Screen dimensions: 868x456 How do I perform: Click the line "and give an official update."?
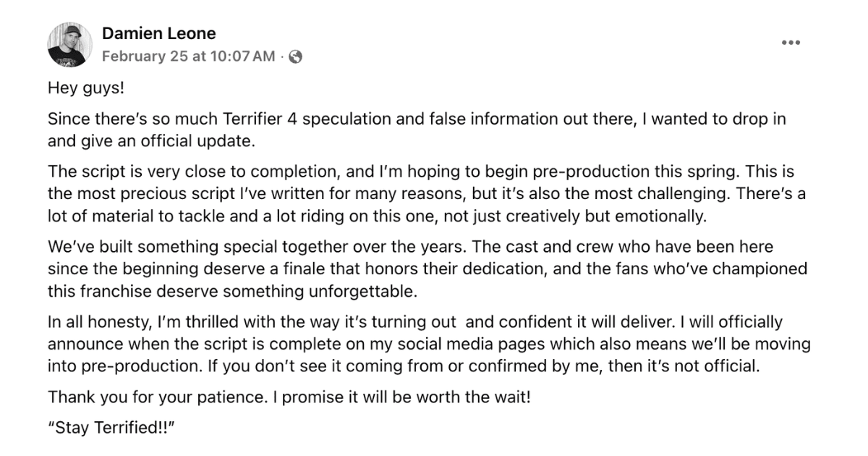151,140
